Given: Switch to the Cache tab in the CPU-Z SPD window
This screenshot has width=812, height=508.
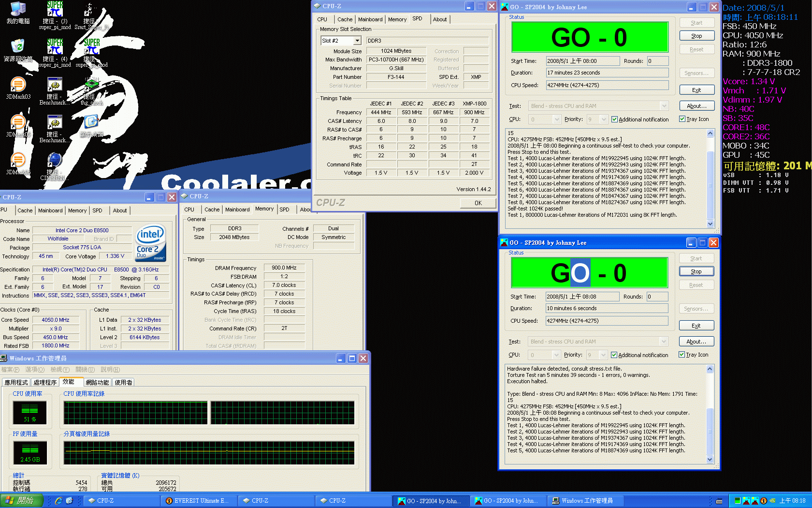Looking at the screenshot, I should 345,19.
